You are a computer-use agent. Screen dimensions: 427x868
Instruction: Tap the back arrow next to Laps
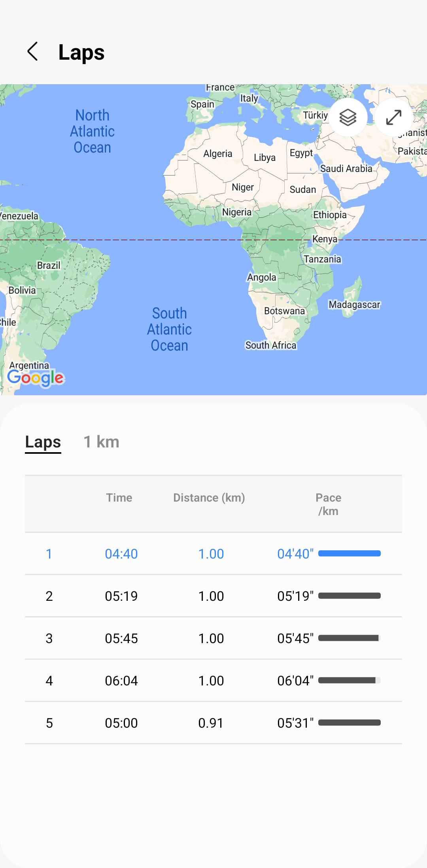(32, 52)
